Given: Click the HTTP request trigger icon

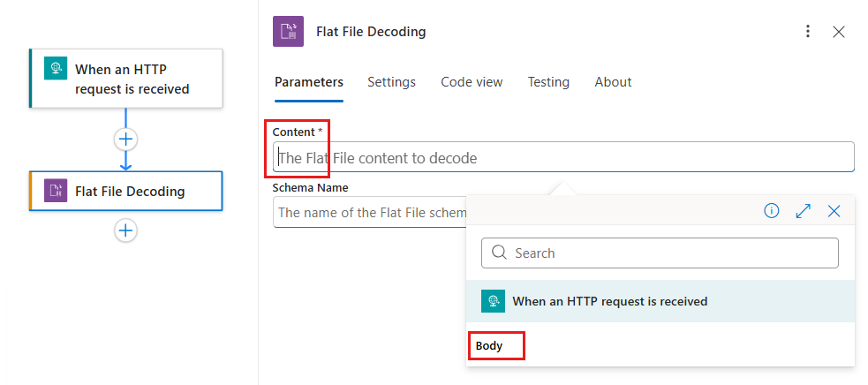Looking at the screenshot, I should tap(56, 70).
